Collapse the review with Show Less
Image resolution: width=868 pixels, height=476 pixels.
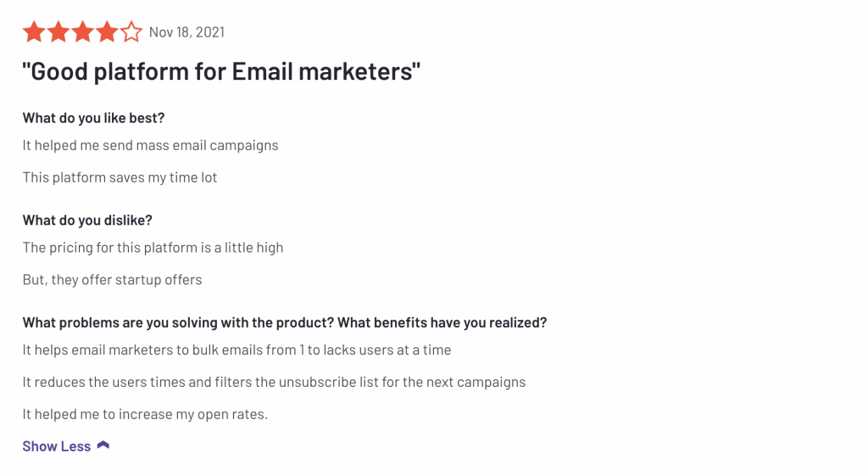click(57, 446)
